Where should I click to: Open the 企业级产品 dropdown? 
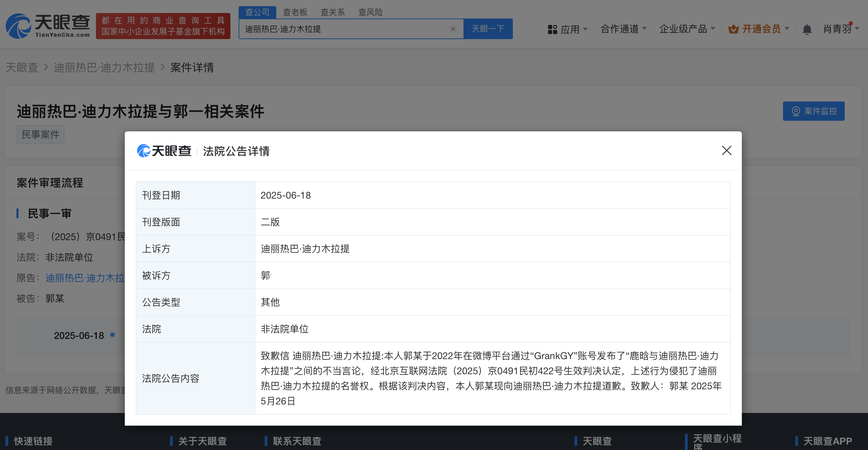click(x=687, y=29)
